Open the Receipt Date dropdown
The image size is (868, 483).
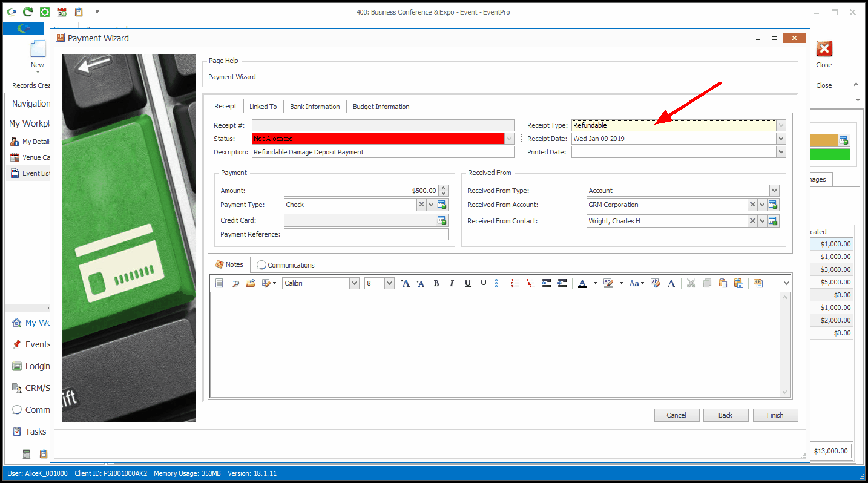pos(781,139)
